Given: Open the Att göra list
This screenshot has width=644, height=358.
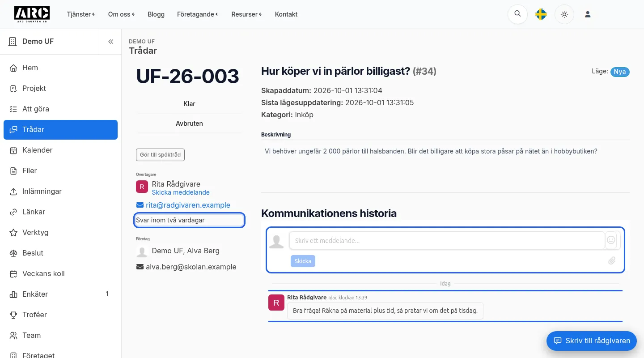Looking at the screenshot, I should [x=60, y=109].
